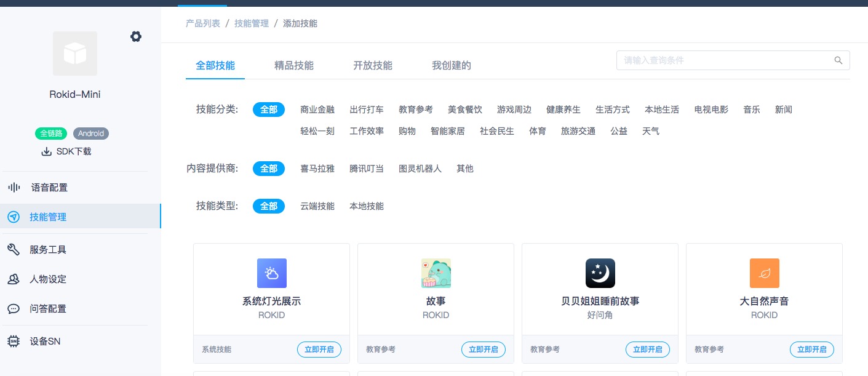Click the 大自然声音 leaf icon
Viewport: 868px width, 376px height.
click(765, 273)
